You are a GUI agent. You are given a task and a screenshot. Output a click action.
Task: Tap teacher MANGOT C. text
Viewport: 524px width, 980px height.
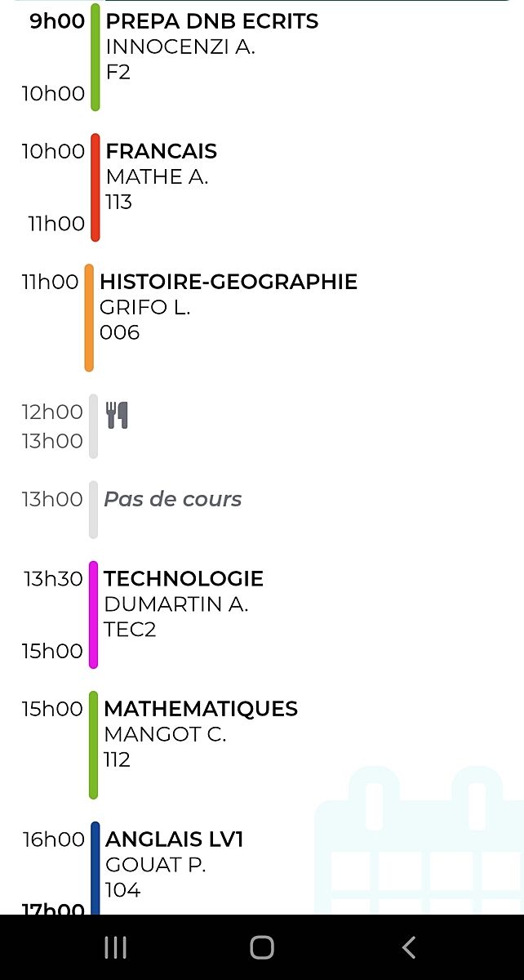pyautogui.click(x=165, y=735)
